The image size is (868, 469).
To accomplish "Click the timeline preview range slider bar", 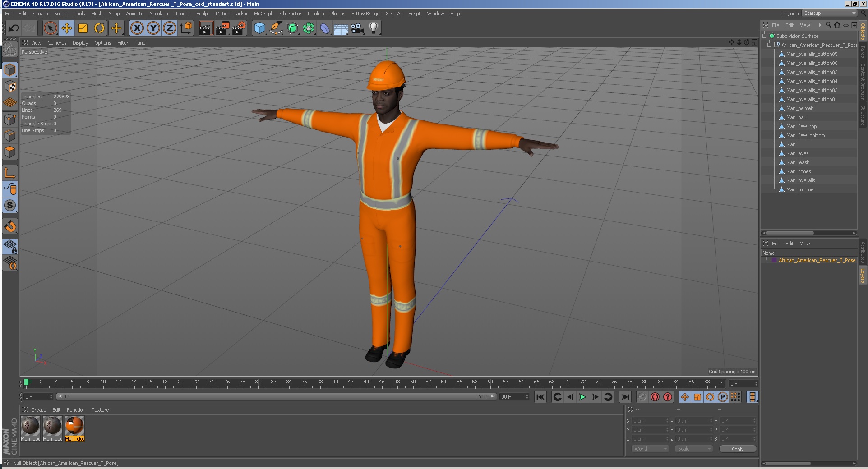I will [276, 397].
